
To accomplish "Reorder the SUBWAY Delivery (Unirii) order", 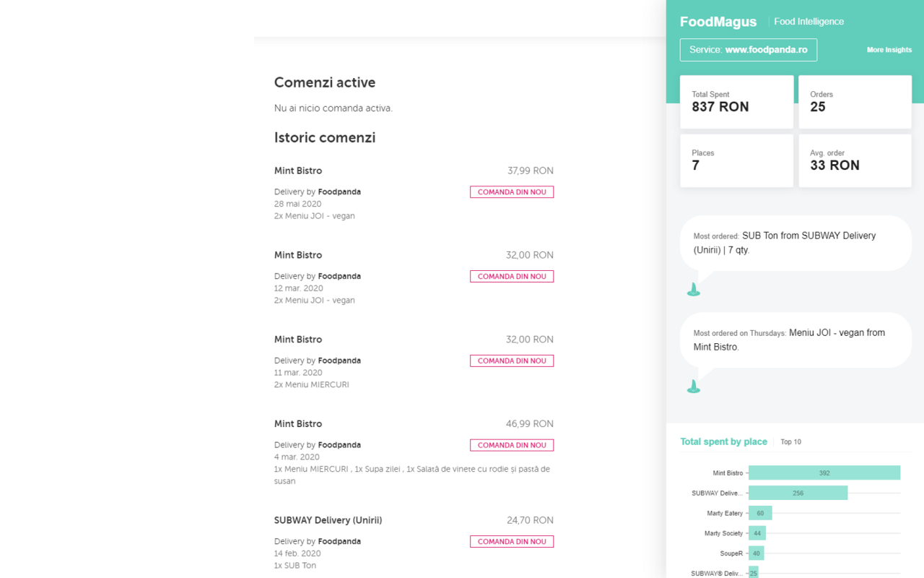I will (x=512, y=541).
